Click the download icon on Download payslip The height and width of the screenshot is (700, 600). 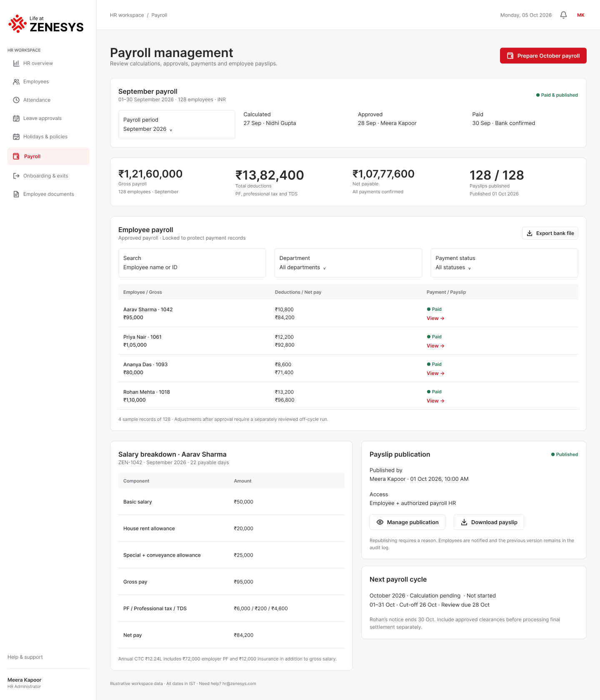pyautogui.click(x=464, y=522)
